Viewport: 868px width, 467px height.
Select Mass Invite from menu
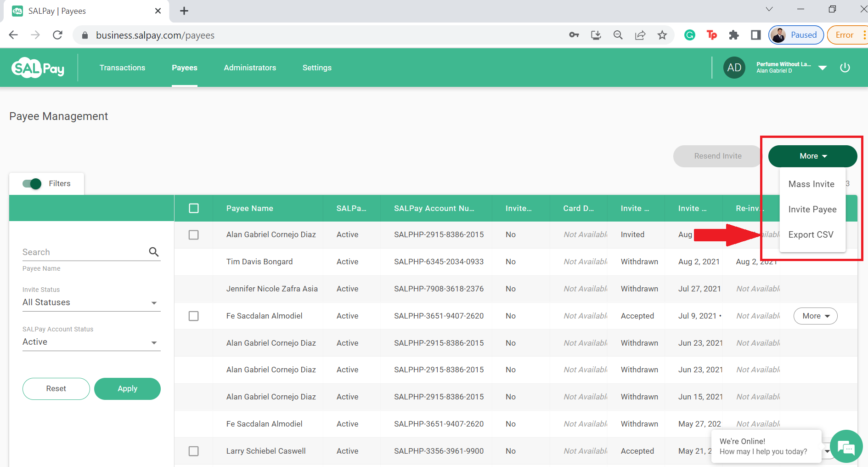(812, 184)
